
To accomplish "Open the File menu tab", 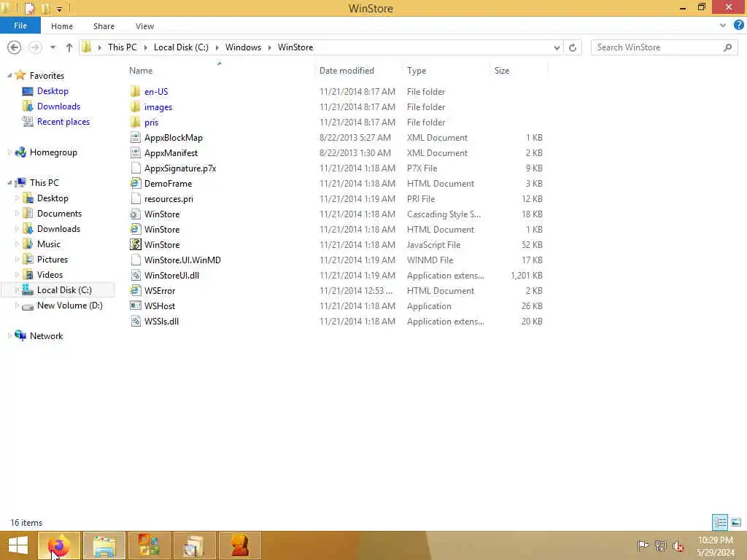I will click(x=20, y=26).
